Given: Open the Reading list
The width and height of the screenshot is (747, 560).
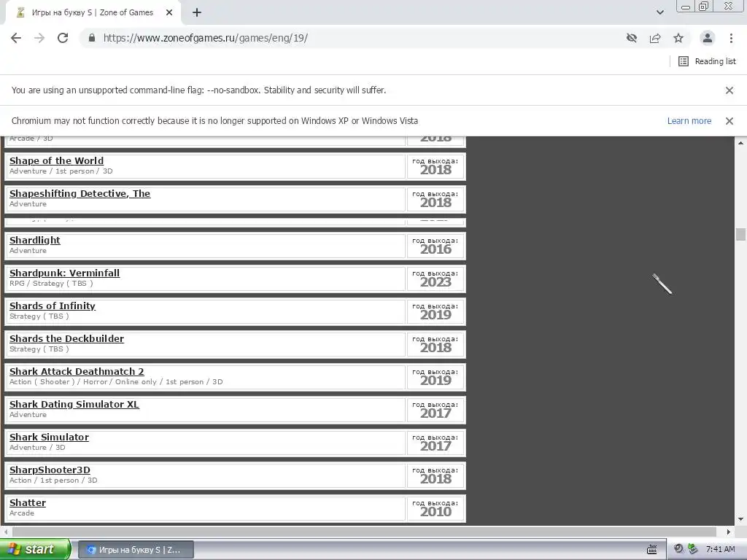Looking at the screenshot, I should pyautogui.click(x=707, y=61).
